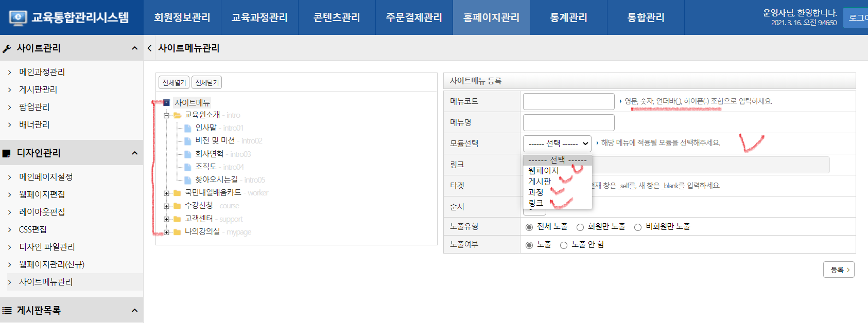Click the 메뉴코드 input field
The width and height of the screenshot is (868, 323).
tap(568, 101)
